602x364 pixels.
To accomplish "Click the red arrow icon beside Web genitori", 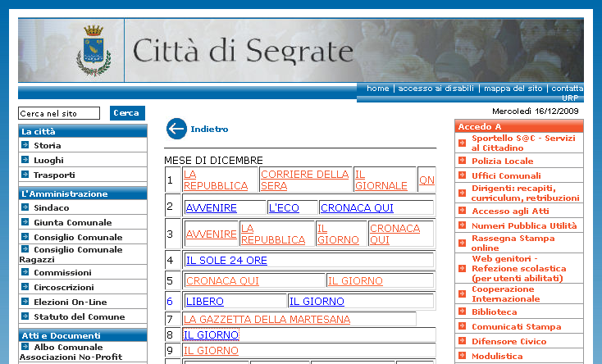I will click(x=463, y=268).
